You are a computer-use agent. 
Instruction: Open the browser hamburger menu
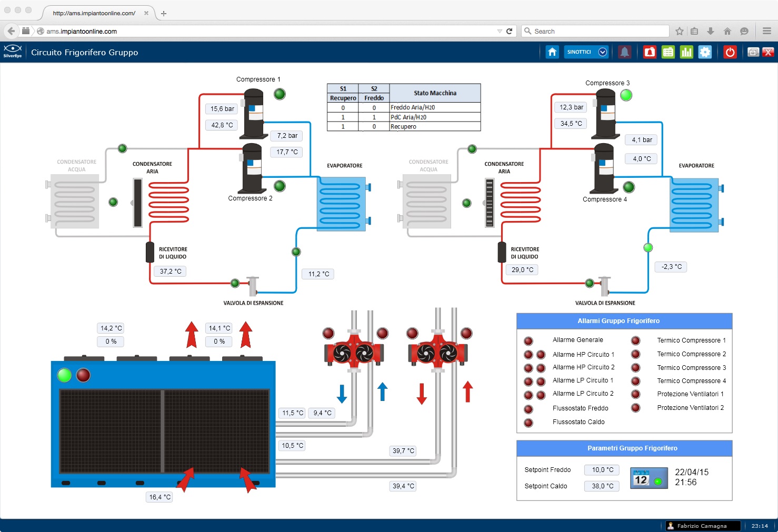click(x=766, y=31)
